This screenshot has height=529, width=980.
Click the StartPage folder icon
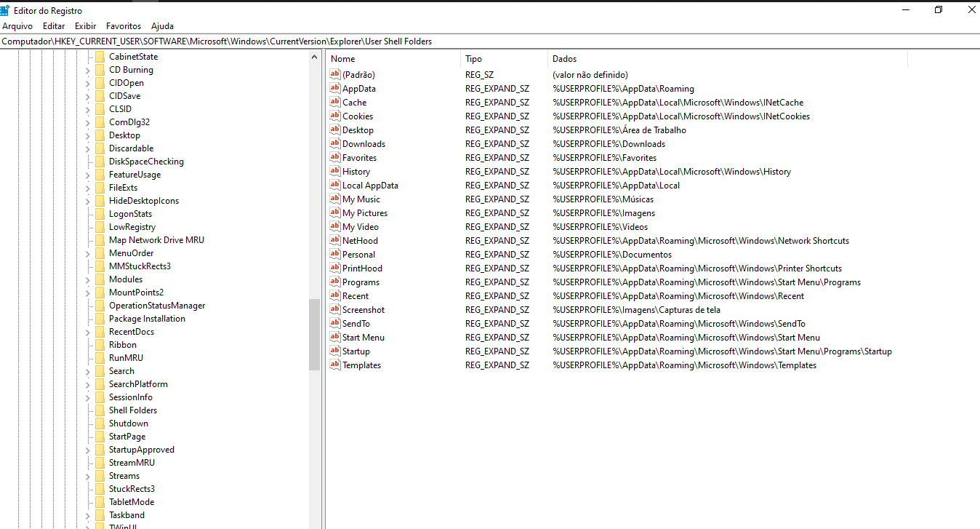pyautogui.click(x=100, y=437)
